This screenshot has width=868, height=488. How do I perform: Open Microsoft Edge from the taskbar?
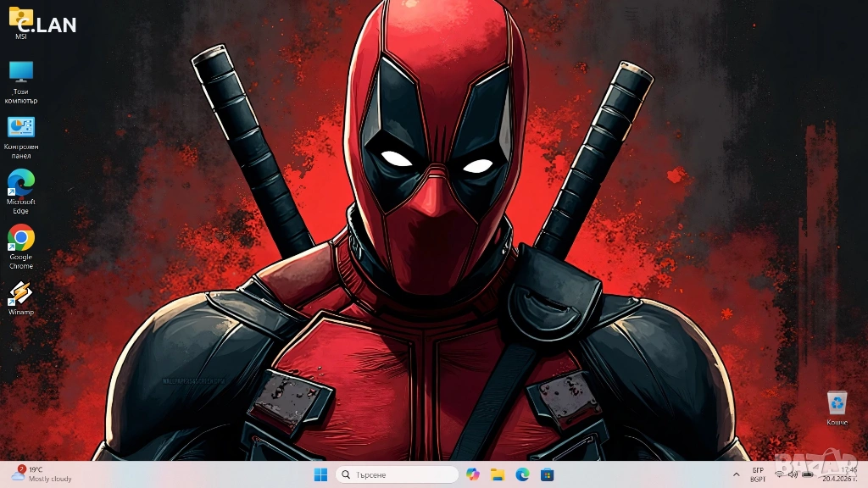tap(522, 474)
